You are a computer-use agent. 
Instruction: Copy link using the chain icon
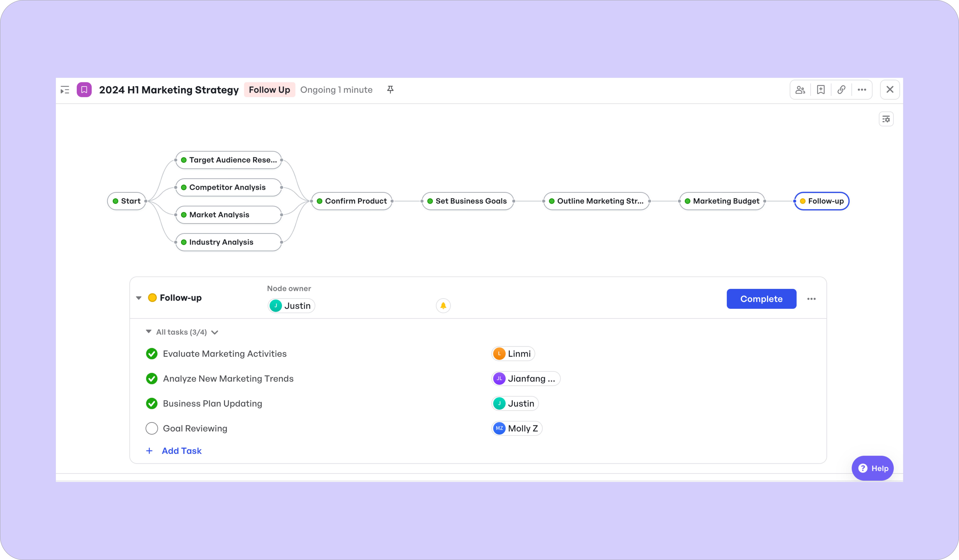click(841, 90)
